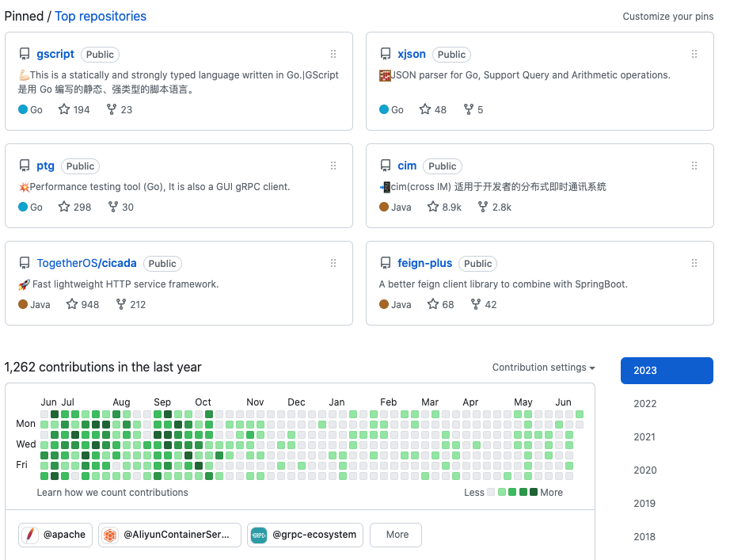
Task: Filter activity by @apache organization
Action: [x=55, y=535]
